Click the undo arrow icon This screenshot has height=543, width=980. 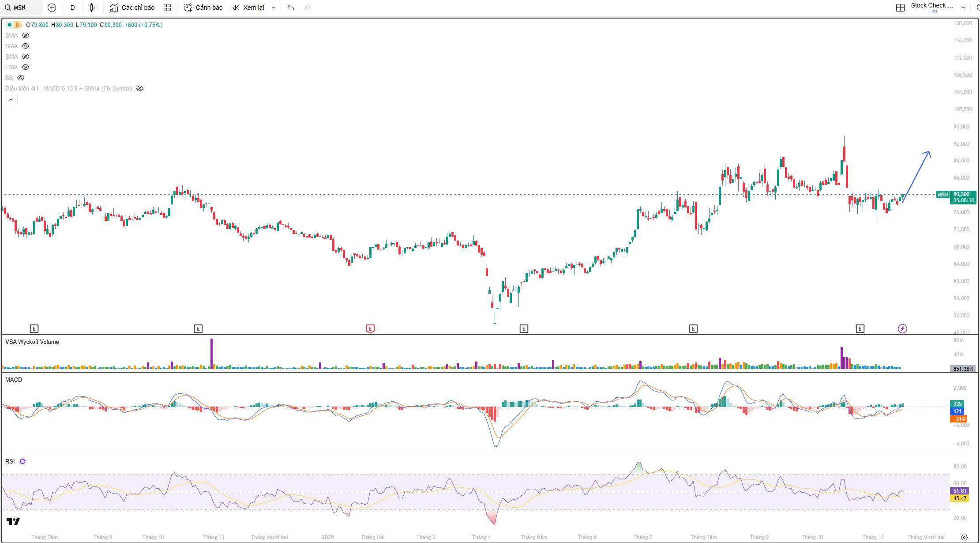291,8
